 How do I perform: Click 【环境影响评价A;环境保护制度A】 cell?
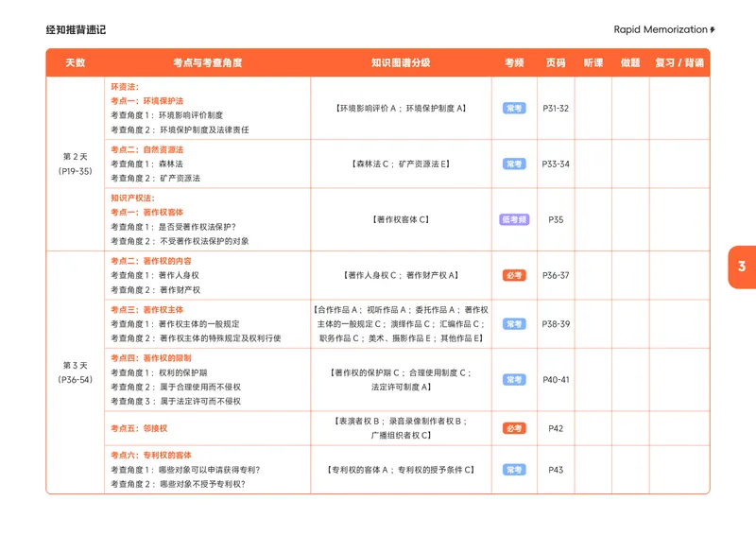pyautogui.click(x=401, y=109)
